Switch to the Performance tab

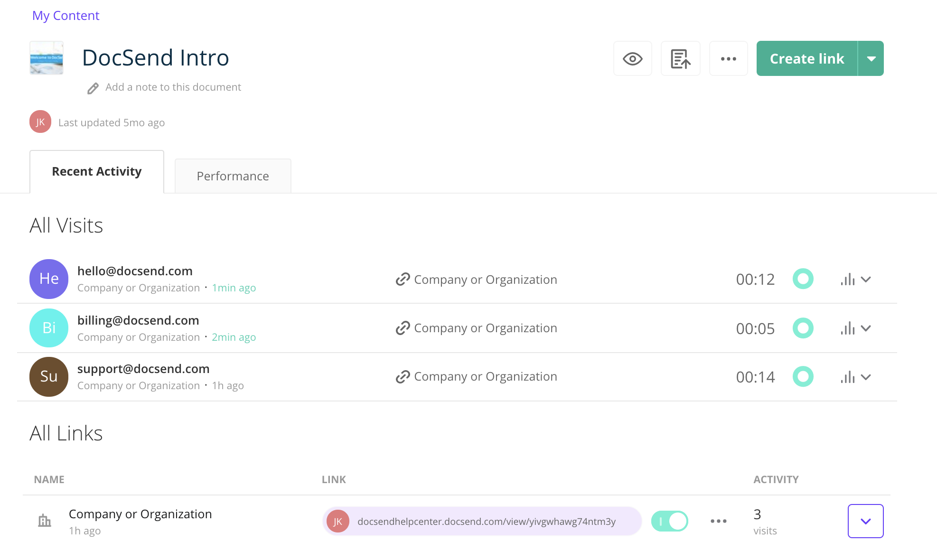tap(233, 176)
